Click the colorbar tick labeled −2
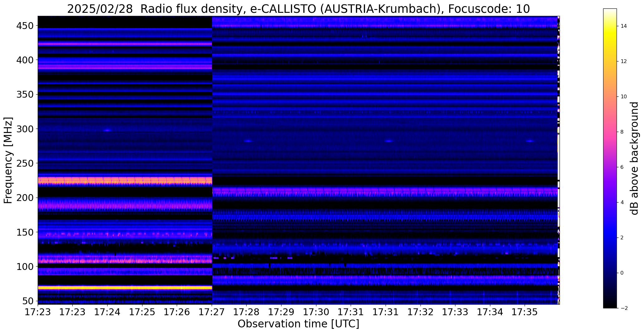Viewport: 644px width, 333px height. [624, 308]
